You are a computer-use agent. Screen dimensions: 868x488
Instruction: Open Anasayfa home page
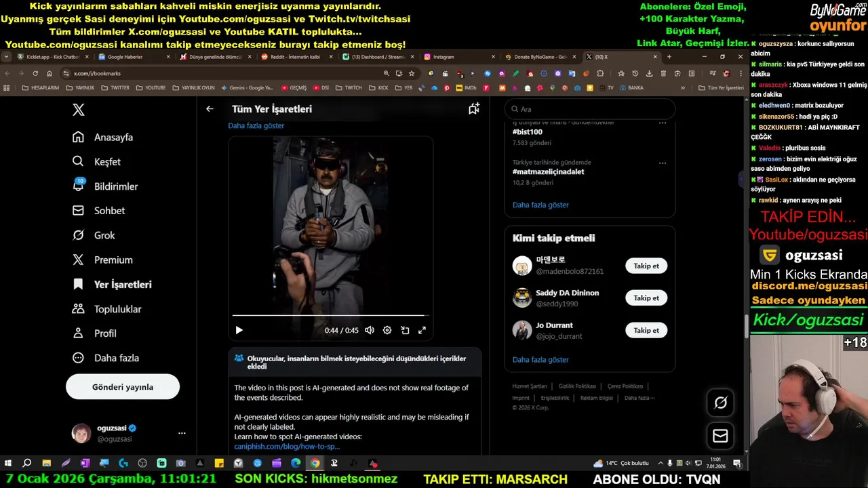pos(103,137)
